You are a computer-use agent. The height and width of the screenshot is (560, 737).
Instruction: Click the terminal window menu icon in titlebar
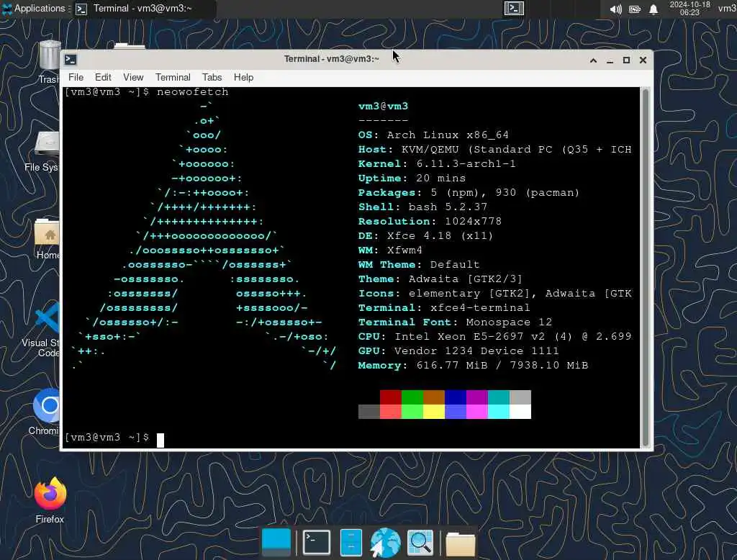71,59
